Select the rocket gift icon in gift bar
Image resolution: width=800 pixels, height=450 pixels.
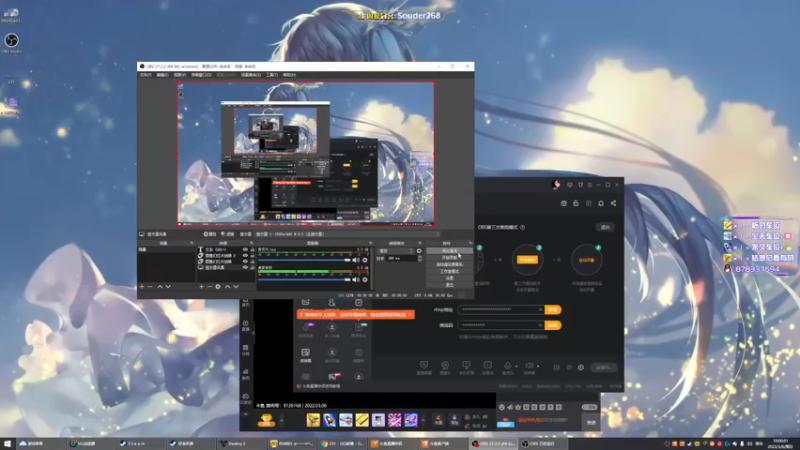(x=330, y=420)
